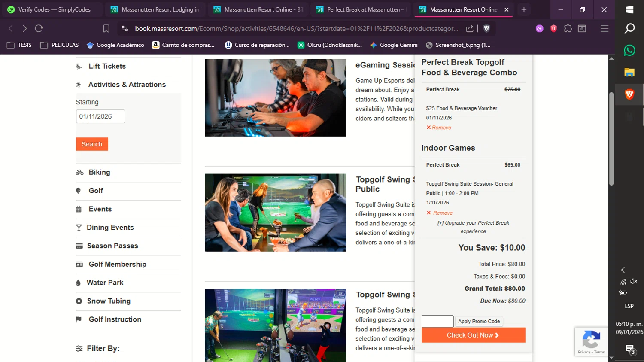
Task: Click the orange Search button
Action: pos(92,144)
